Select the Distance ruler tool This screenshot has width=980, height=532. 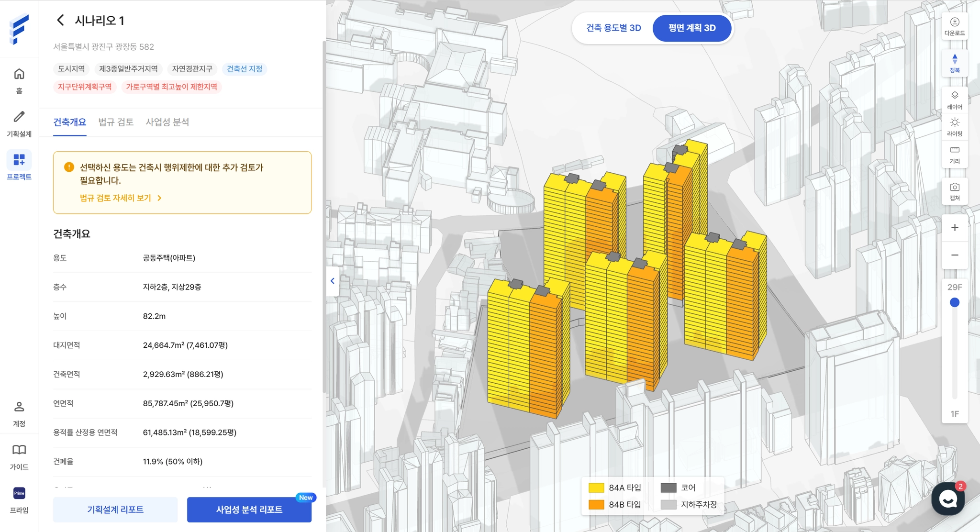(x=954, y=154)
